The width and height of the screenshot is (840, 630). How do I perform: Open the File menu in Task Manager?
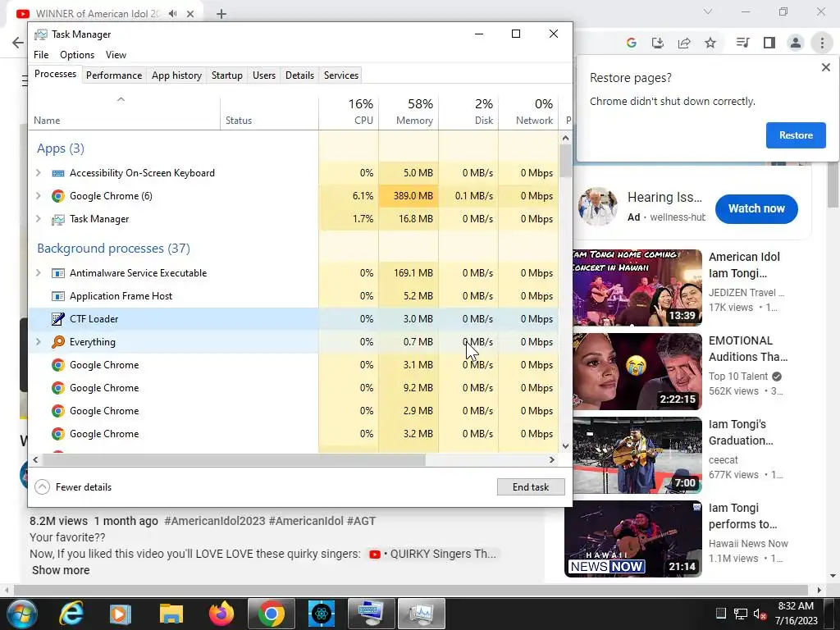(x=41, y=55)
